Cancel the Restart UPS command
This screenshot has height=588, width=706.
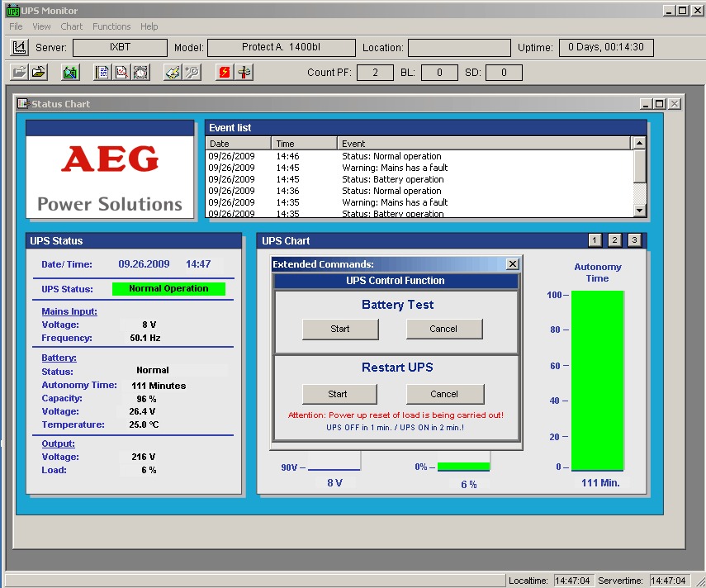(x=444, y=394)
